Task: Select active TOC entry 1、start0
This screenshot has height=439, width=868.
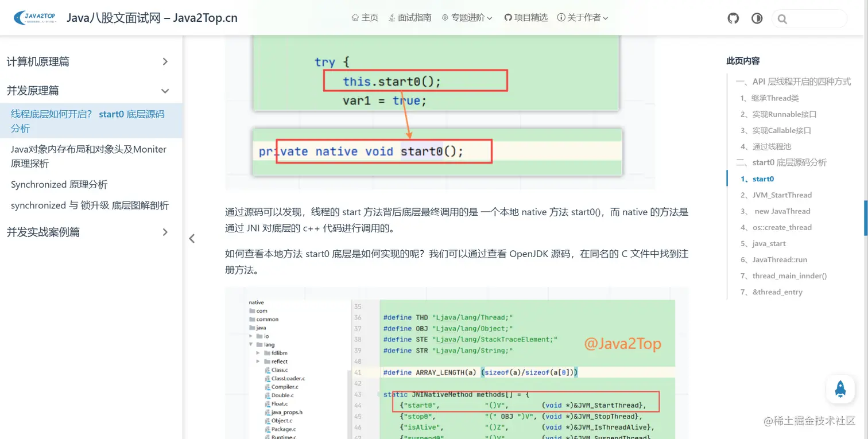Action: (x=757, y=179)
